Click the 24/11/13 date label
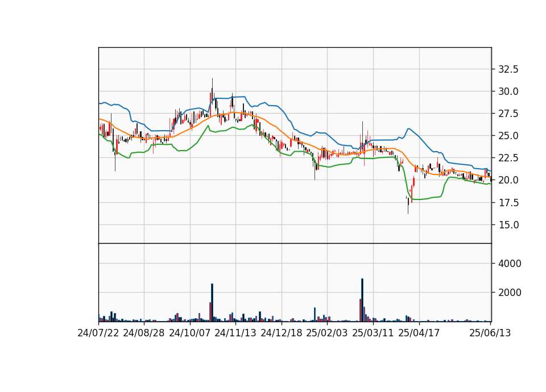The image size is (546, 392). tap(235, 333)
